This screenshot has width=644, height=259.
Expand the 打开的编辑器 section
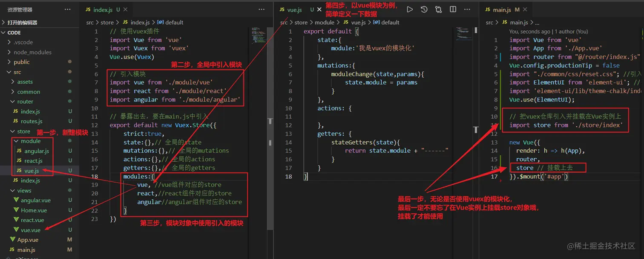click(x=40, y=23)
